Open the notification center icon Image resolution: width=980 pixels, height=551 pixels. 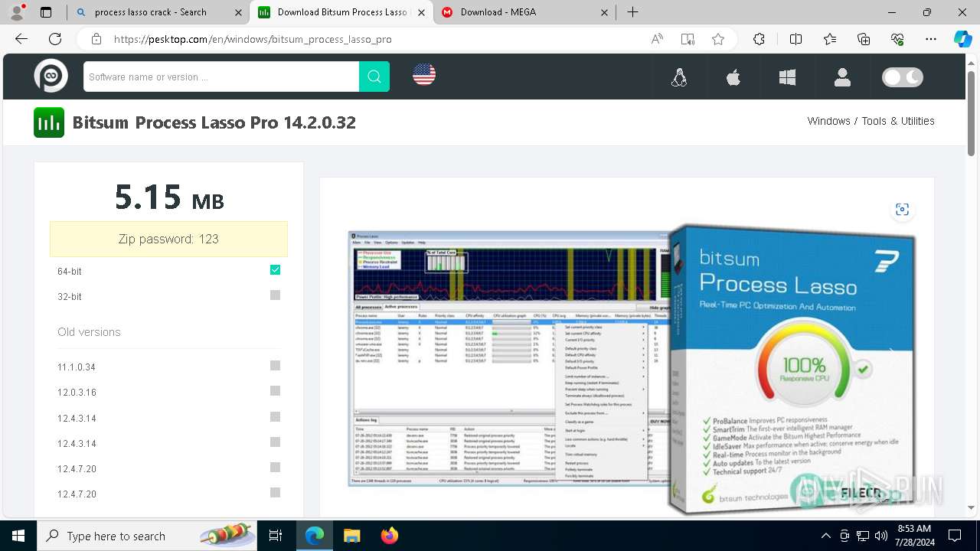(955, 536)
